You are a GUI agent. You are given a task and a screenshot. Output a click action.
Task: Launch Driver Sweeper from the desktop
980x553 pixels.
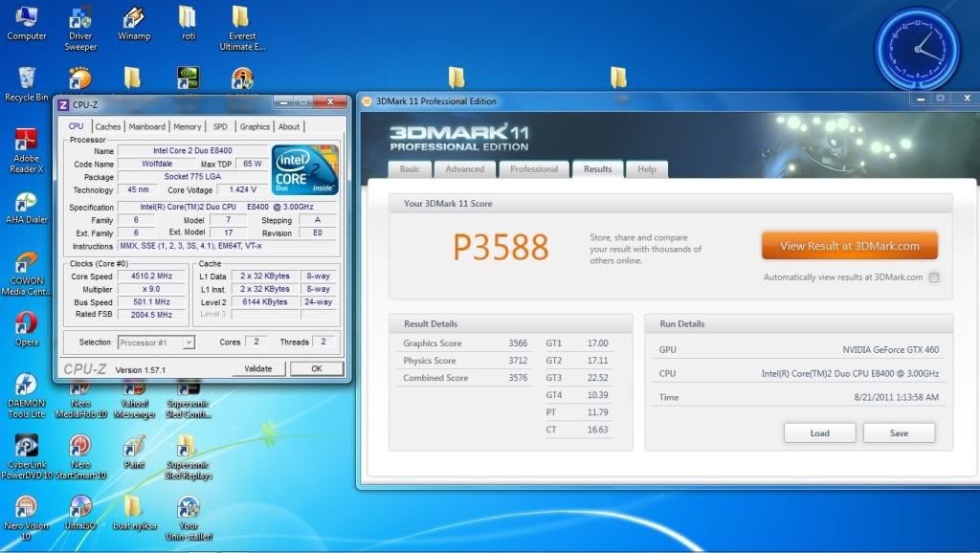tap(80, 28)
